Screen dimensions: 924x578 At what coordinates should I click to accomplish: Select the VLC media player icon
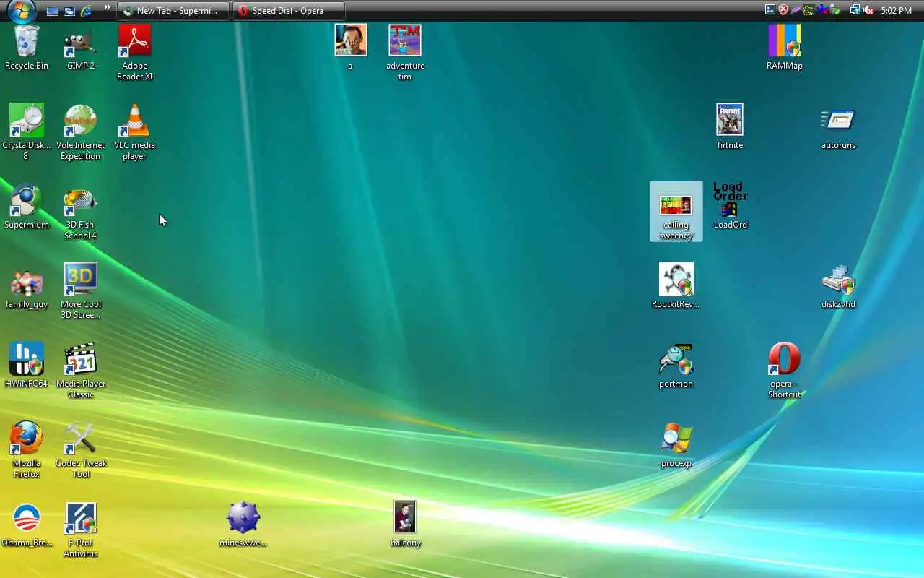tap(134, 132)
